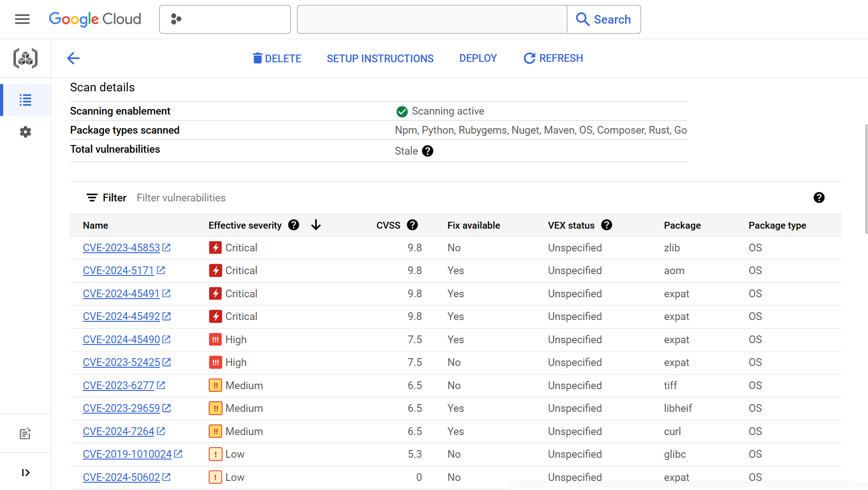Click help icon beside Effective severity
The height and width of the screenshot is (490, 868).
point(294,225)
